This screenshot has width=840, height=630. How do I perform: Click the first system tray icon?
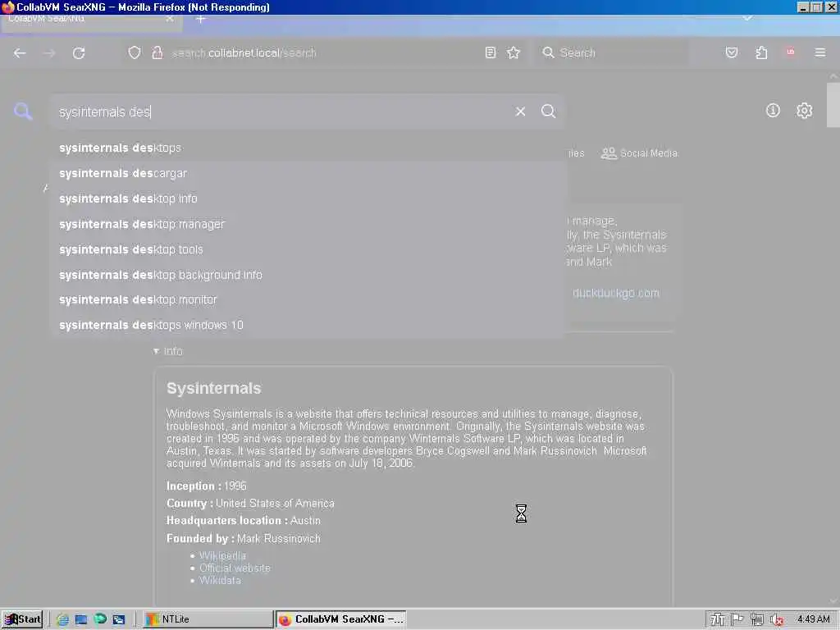point(717,619)
